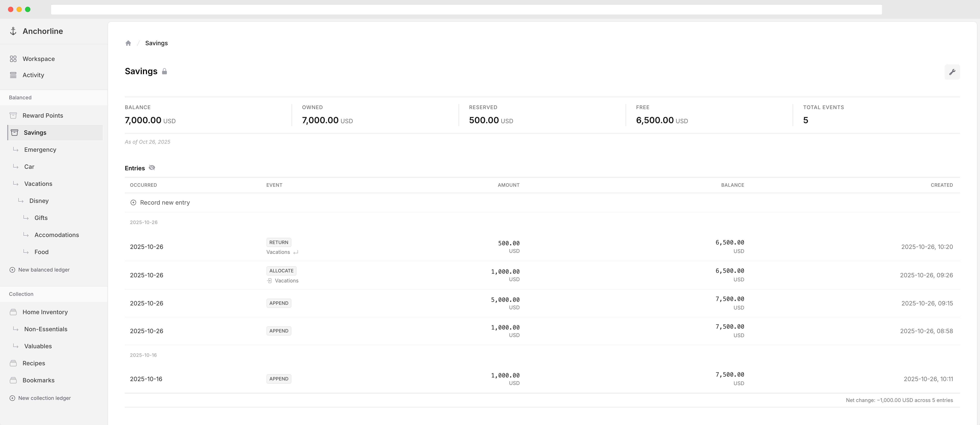Click the allocate icon before Vacations
The image size is (980, 425).
[x=269, y=281]
